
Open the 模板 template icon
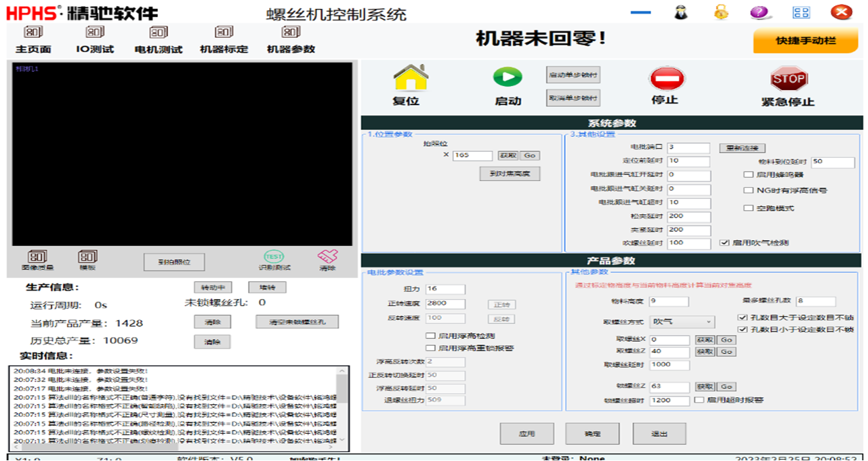[x=88, y=257]
